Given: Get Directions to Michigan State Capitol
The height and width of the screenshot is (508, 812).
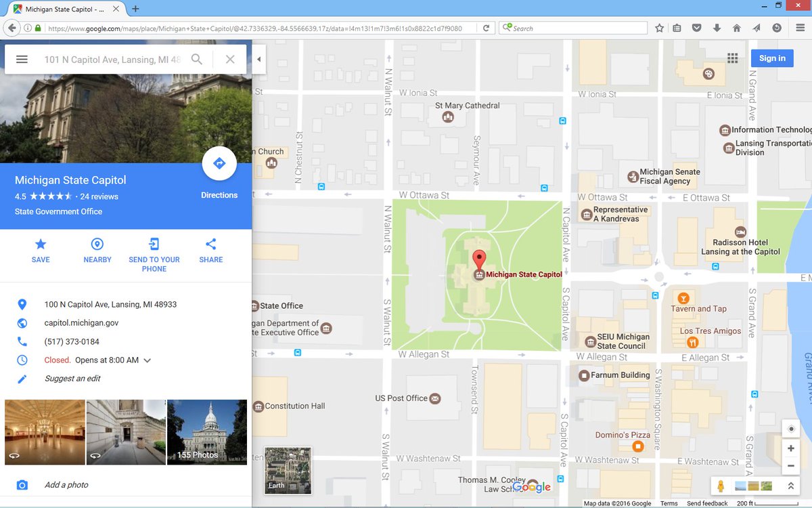Looking at the screenshot, I should tap(219, 163).
